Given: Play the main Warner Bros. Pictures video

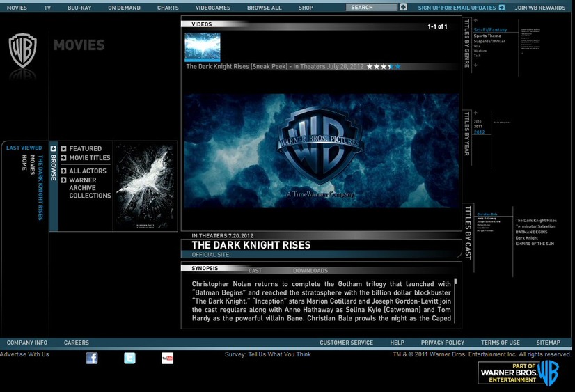Looking at the screenshot, I should pyautogui.click(x=321, y=150).
